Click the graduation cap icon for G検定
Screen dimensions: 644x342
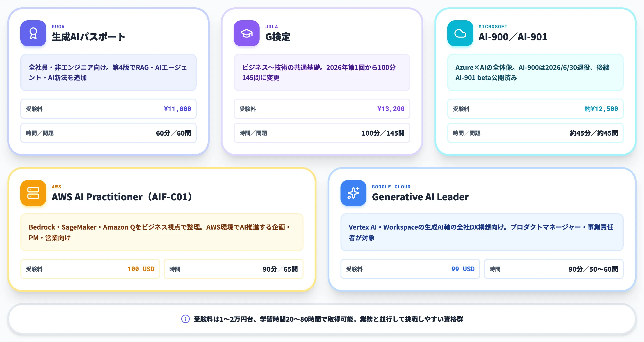coord(247,33)
